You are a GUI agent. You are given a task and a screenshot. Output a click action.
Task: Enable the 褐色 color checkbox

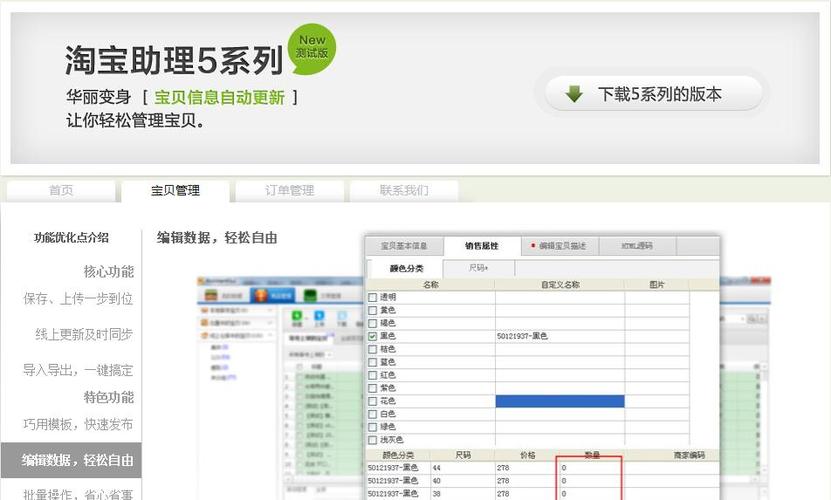(x=373, y=323)
